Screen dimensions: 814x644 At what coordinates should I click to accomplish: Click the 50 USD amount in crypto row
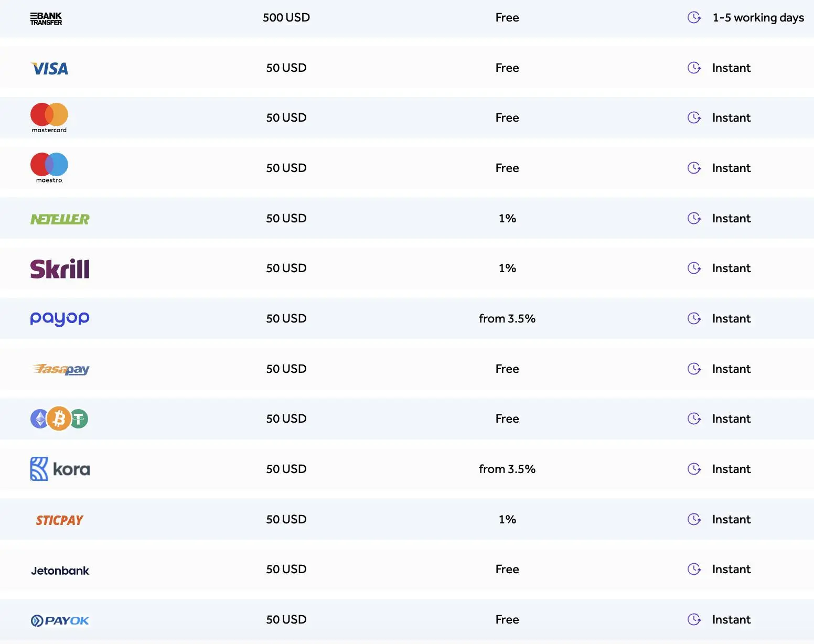point(286,418)
